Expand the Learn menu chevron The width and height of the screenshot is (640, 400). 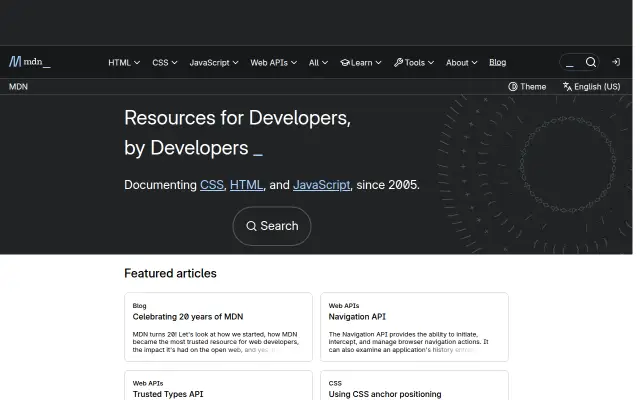coord(378,62)
